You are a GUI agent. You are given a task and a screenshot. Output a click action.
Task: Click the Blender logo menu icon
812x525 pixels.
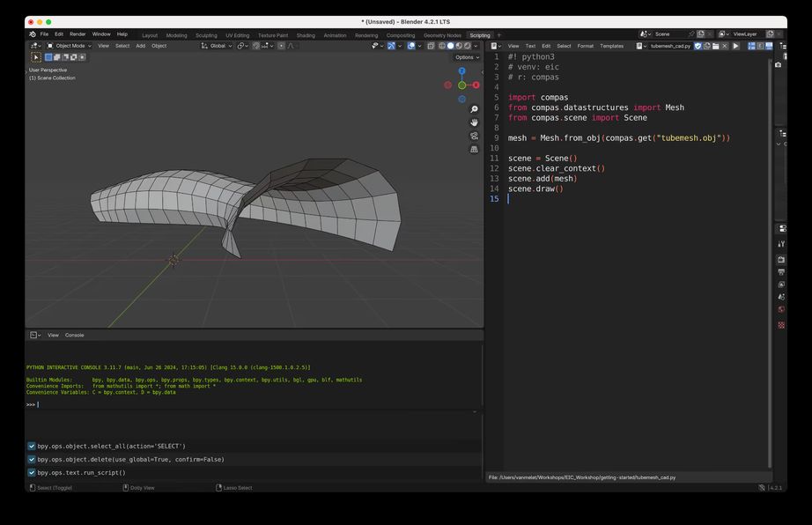point(33,34)
